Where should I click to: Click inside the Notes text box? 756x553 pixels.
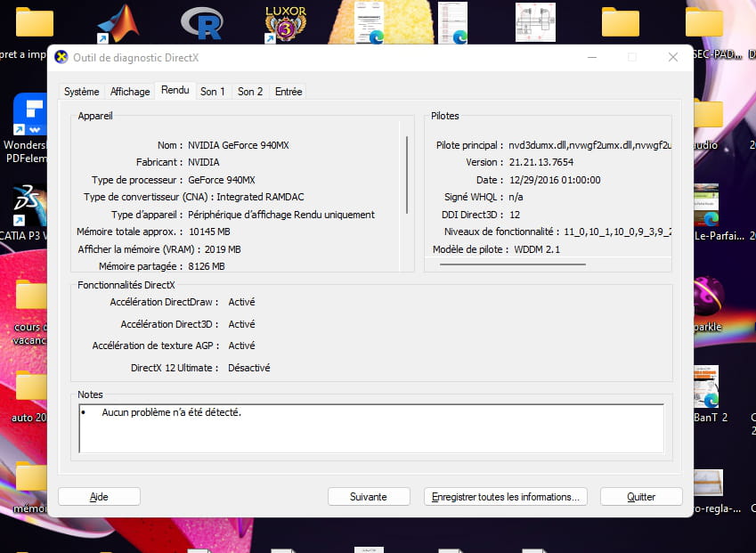click(370, 429)
